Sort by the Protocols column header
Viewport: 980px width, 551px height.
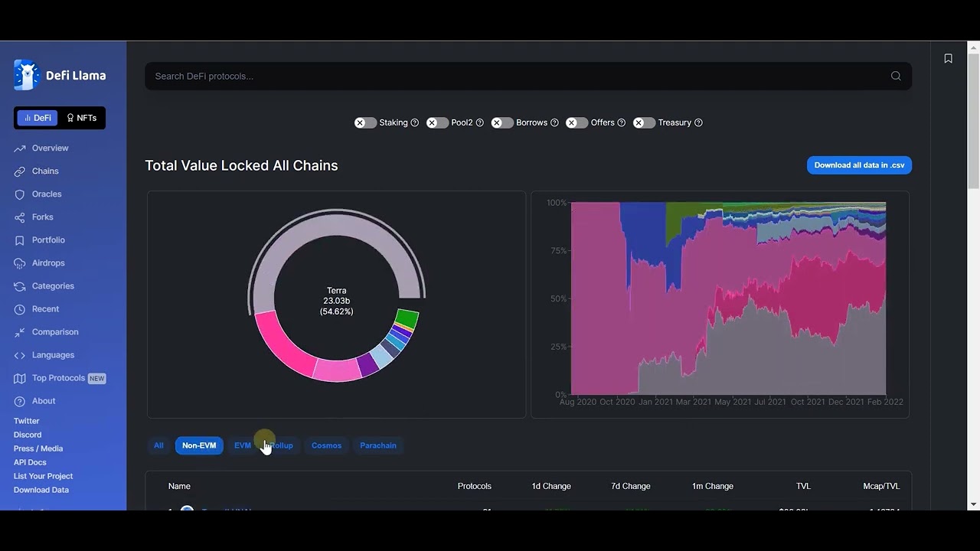click(x=475, y=487)
